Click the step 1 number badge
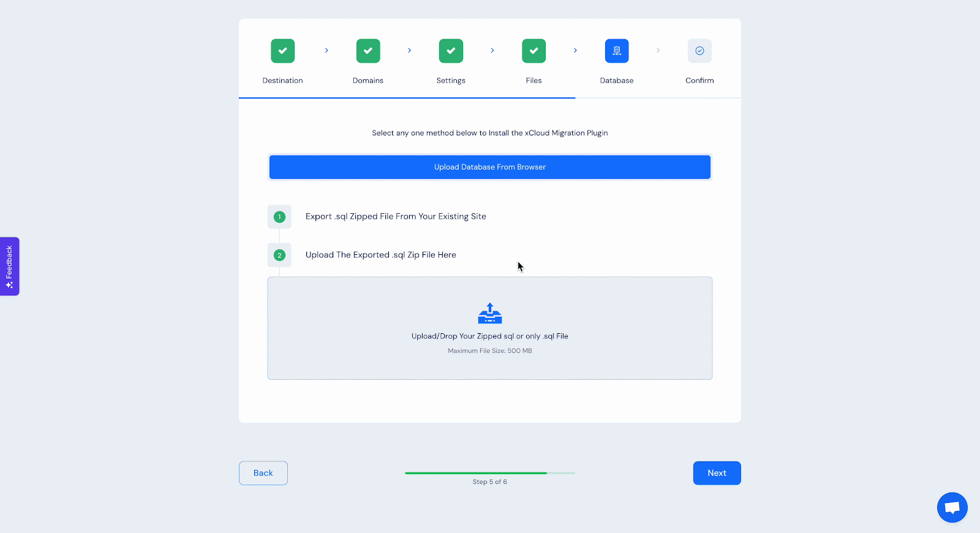The height and width of the screenshot is (533, 980). point(279,217)
